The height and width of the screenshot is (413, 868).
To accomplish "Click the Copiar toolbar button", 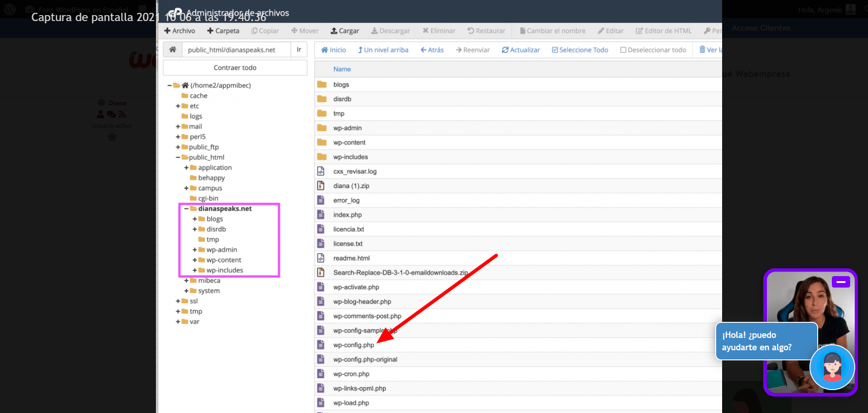I will tap(265, 31).
